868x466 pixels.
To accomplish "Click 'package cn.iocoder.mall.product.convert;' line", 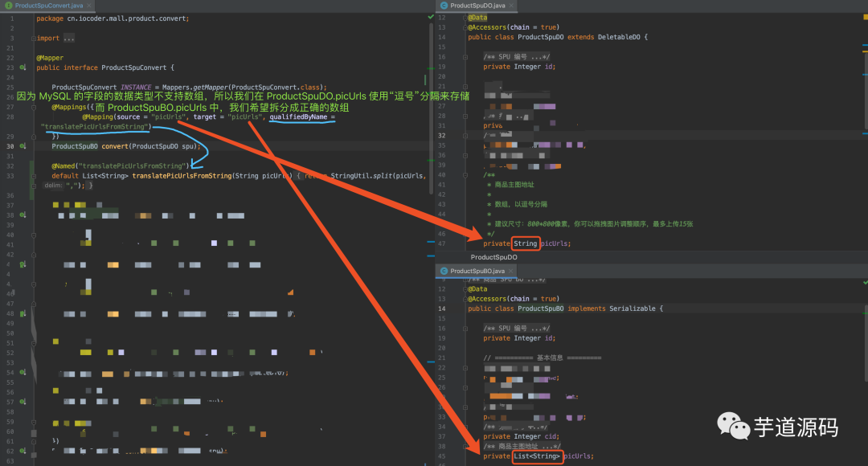I will pos(113,18).
